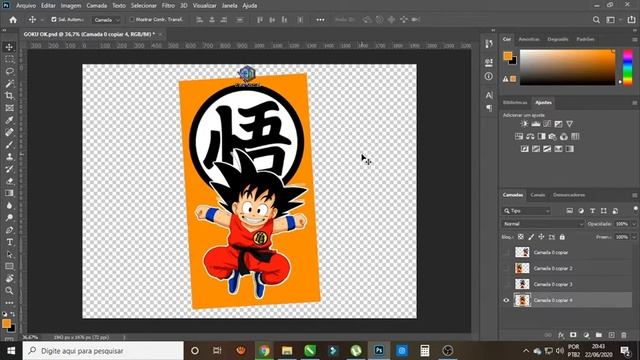The width and height of the screenshot is (640, 360).
Task: Open the Share icon at top right
Action: pyautogui.click(x=631, y=20)
